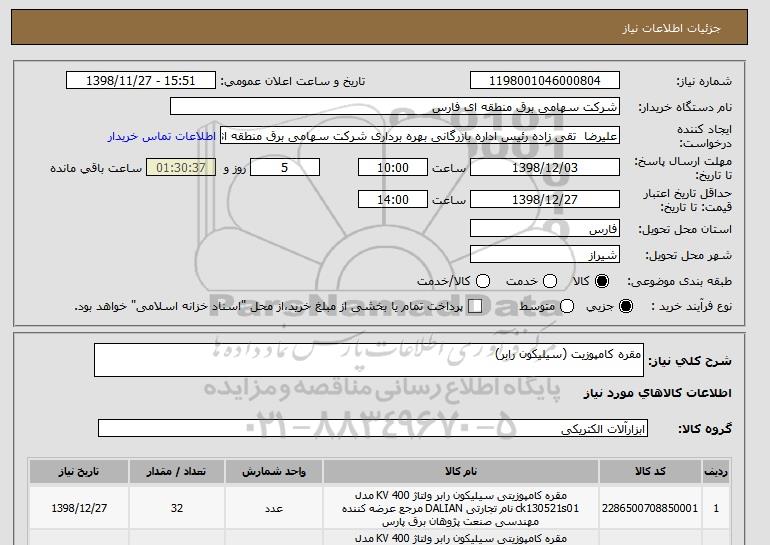Click the price validity time 14:00

393,199
